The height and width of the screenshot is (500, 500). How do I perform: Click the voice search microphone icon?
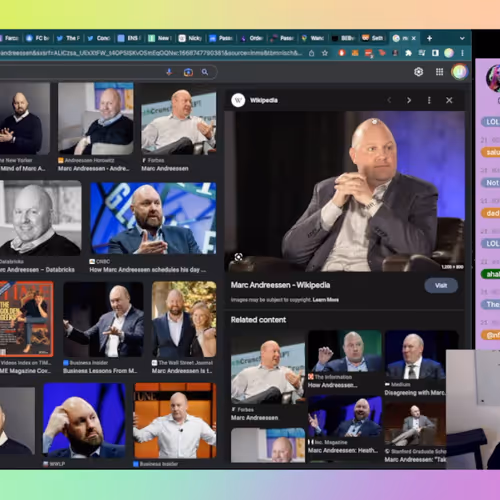169,72
